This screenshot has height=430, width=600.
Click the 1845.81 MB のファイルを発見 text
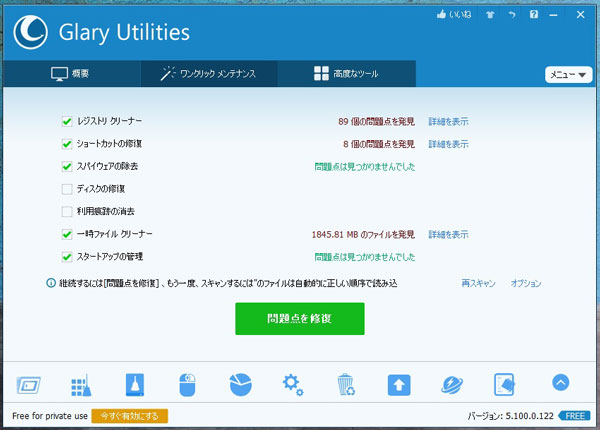point(363,235)
